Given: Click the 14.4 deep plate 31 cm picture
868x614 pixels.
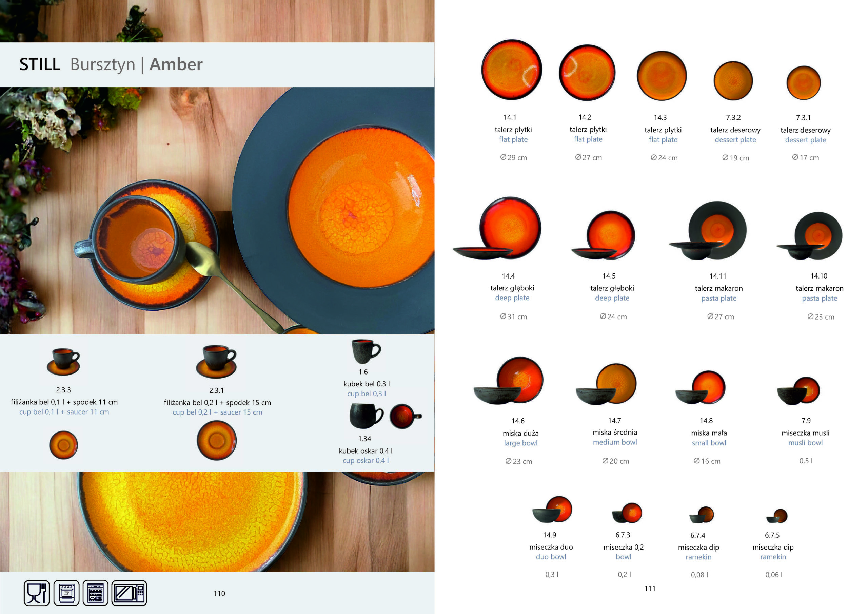Looking at the screenshot, I should (497, 228).
